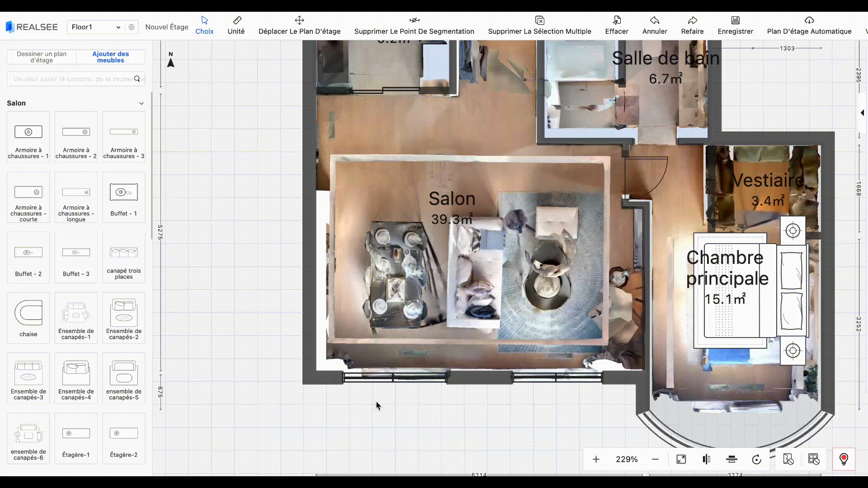This screenshot has width=868, height=488.
Task: Expand the right side panel arrow
Action: pos(862,113)
